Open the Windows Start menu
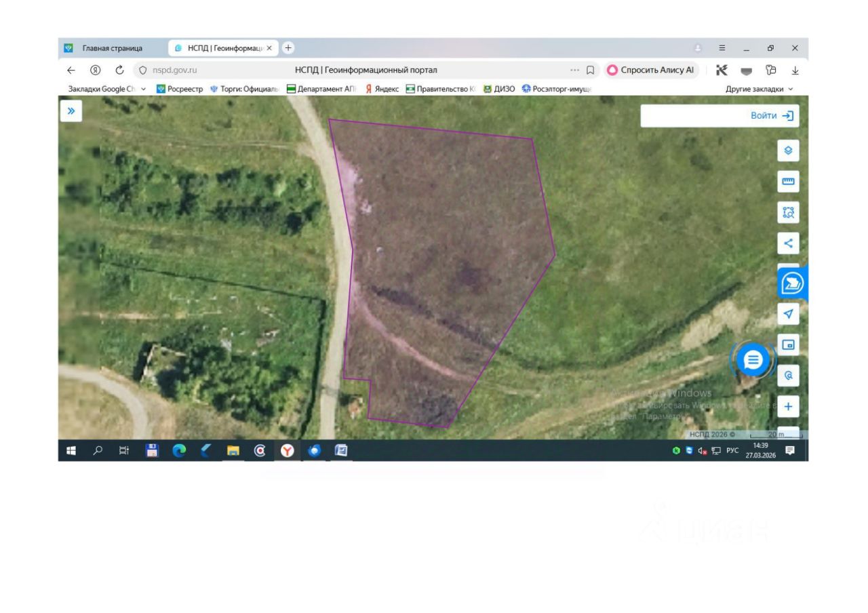Screen dimensions: 868x613 click(x=71, y=450)
